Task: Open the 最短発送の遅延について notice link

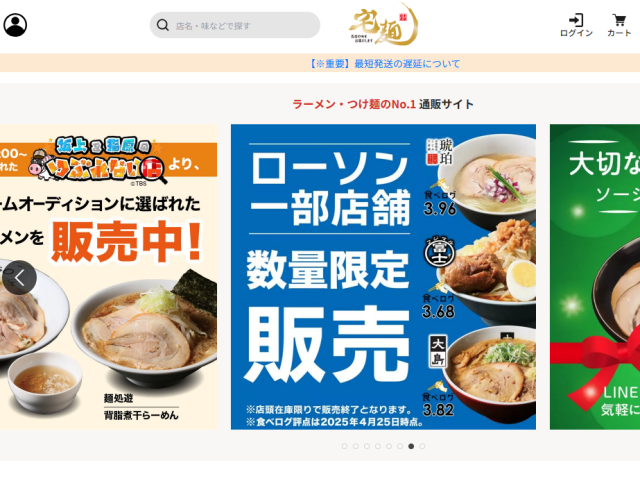Action: click(x=384, y=64)
